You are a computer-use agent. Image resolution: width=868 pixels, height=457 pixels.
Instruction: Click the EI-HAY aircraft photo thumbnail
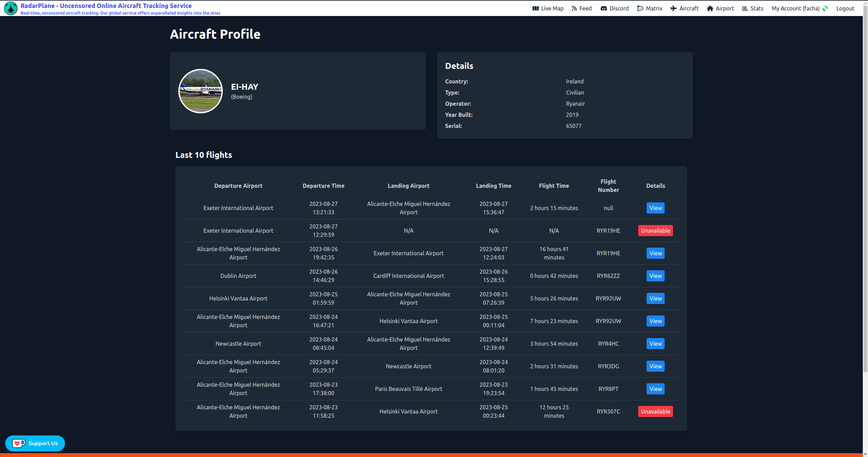(x=201, y=91)
